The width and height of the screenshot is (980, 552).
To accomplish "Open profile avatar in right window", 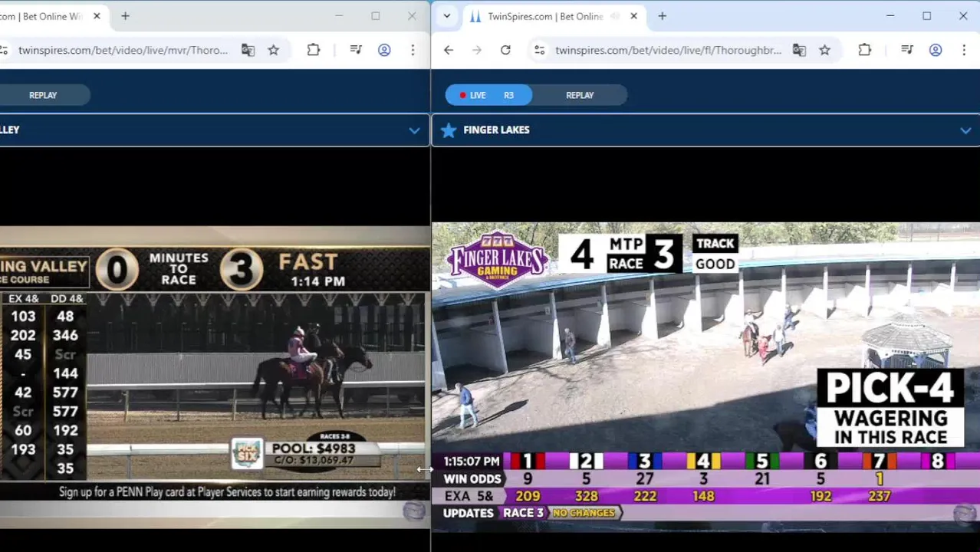I will [936, 50].
